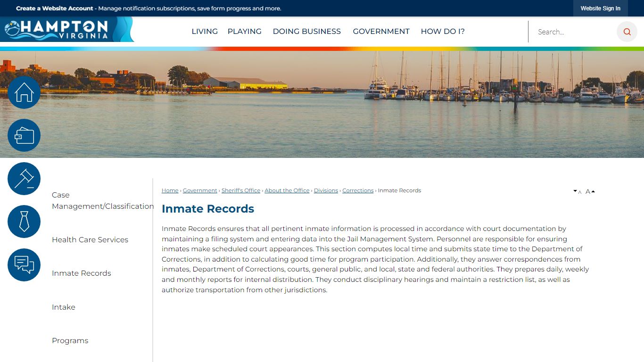This screenshot has height=362, width=644.
Task: Go to Sheriff's Office breadcrumb link
Action: 240,190
